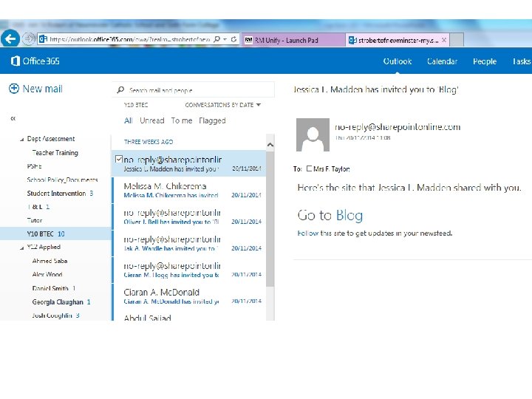Tick checkbox on Jessica Madden invitation email

click(x=119, y=159)
